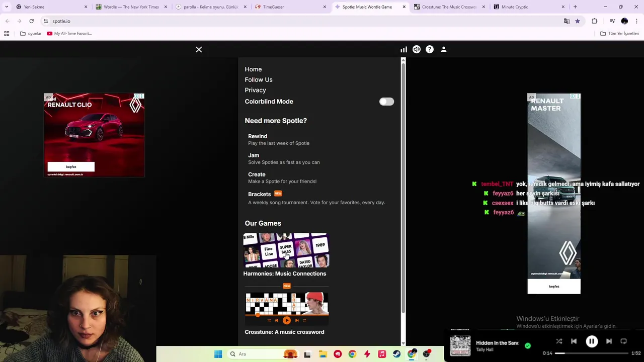Image resolution: width=644 pixels, height=362 pixels.
Task: Open the Harmonies game thumbnail
Action: pos(286,250)
